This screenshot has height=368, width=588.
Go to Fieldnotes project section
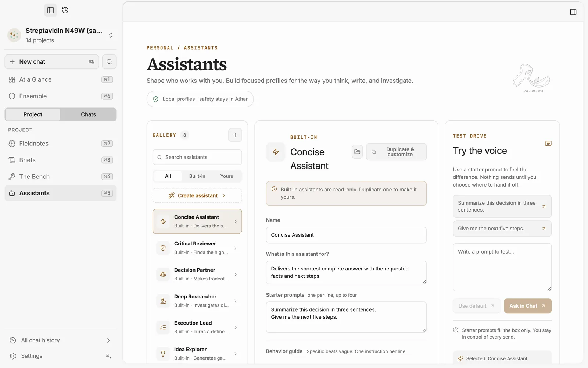coord(61,144)
